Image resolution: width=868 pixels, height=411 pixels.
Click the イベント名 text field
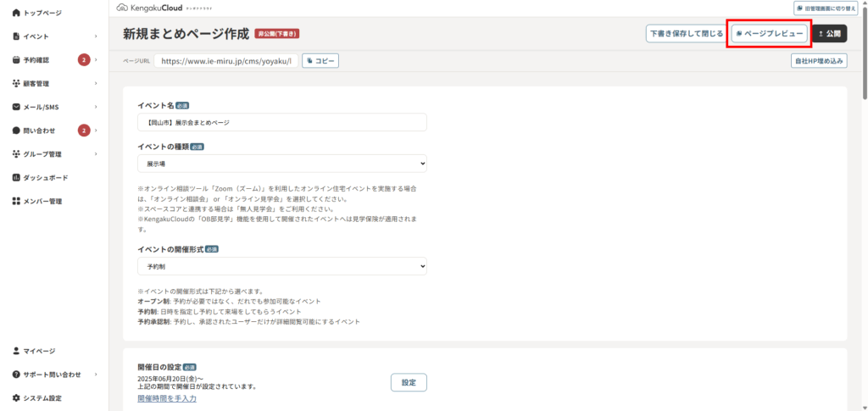point(281,123)
